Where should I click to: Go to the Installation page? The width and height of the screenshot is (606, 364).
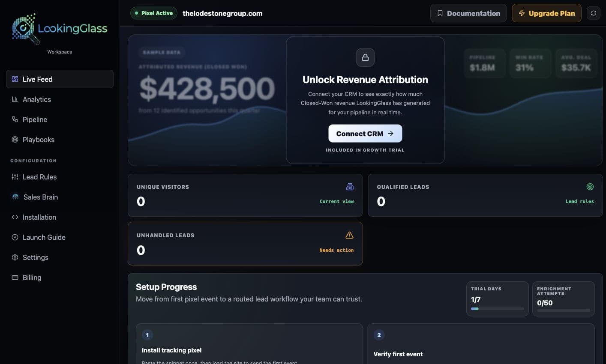tap(60, 217)
